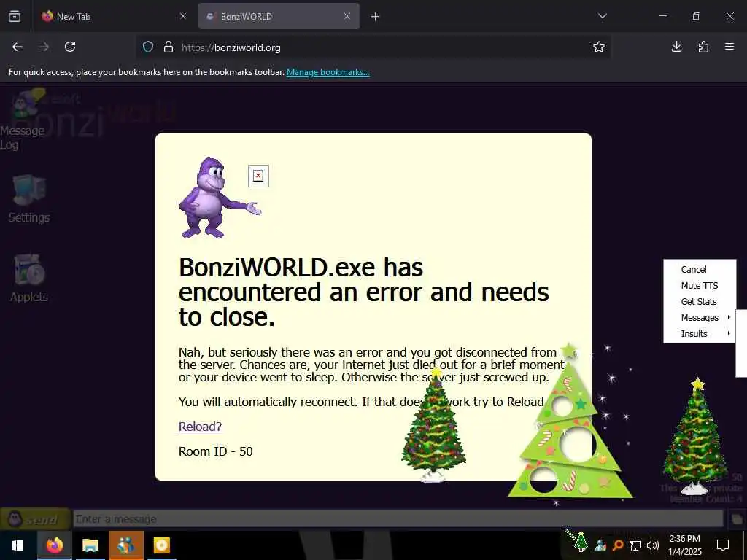This screenshot has height=560, width=747.
Task: Open the Applets icon
Action: tap(29, 279)
